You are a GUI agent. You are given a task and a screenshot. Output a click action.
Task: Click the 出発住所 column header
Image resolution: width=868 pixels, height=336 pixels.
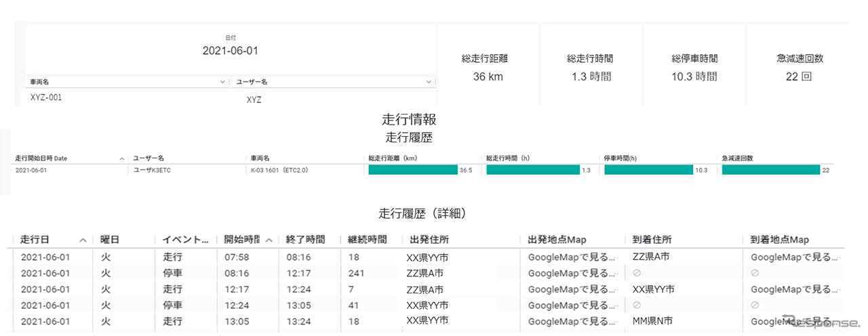429,240
